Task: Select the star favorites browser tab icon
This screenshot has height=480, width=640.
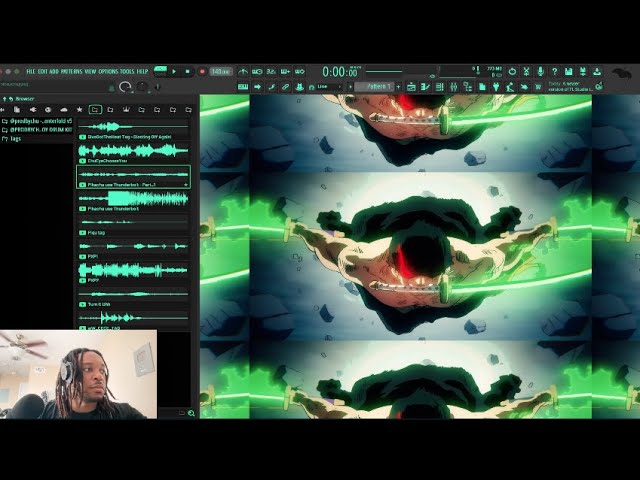Action: click(x=80, y=109)
